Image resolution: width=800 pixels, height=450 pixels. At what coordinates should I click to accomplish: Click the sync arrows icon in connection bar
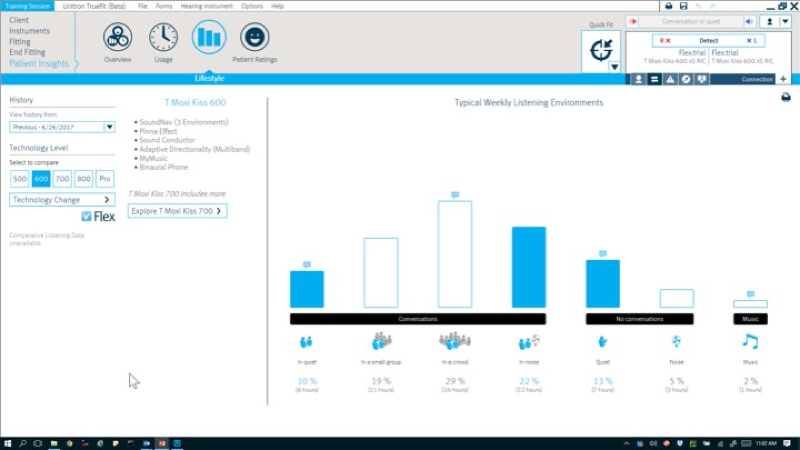tap(654, 79)
